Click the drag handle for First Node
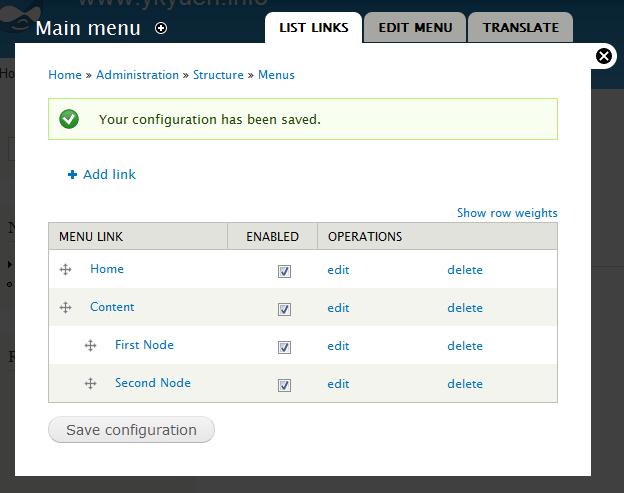The height and width of the screenshot is (493, 624). click(90, 346)
